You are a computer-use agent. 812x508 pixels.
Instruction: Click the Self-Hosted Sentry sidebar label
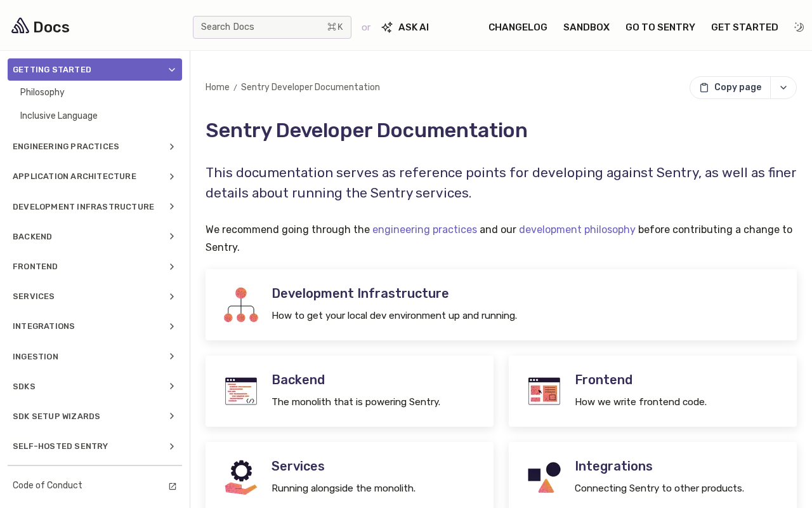(60, 446)
